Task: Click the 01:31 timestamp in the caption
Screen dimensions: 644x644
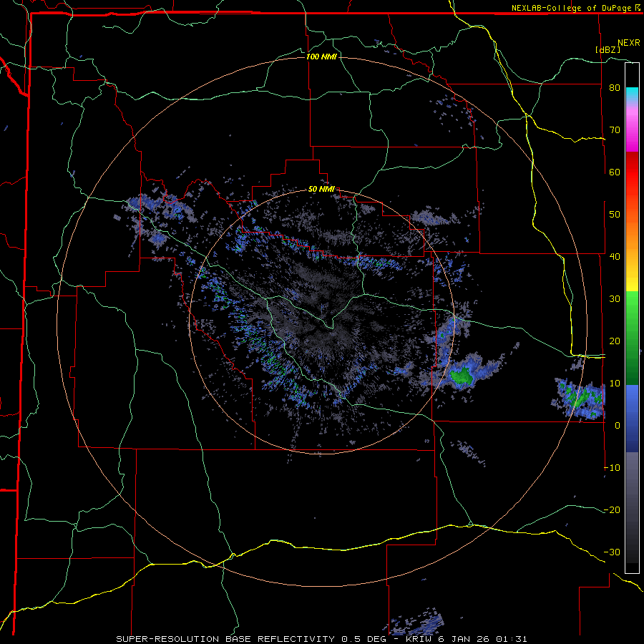Action: tap(512, 639)
